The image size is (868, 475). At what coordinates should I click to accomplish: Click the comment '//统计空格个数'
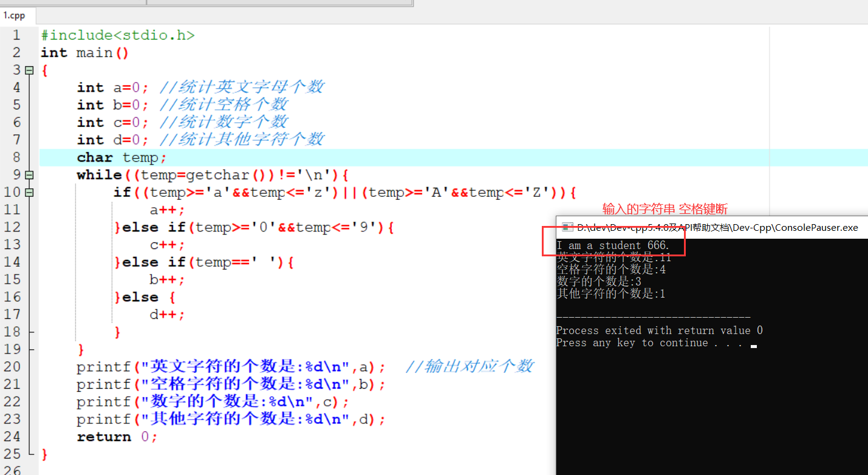(x=224, y=105)
